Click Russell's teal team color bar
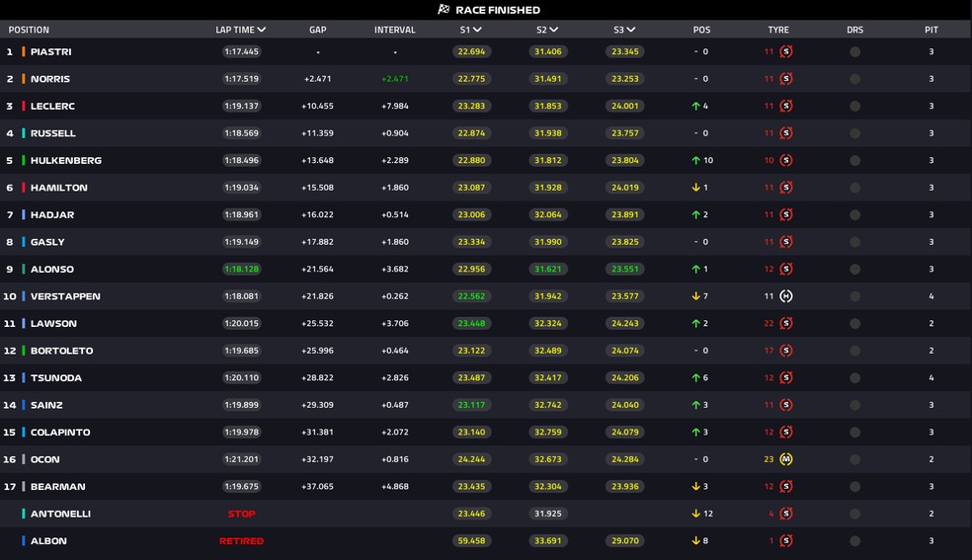 point(24,133)
